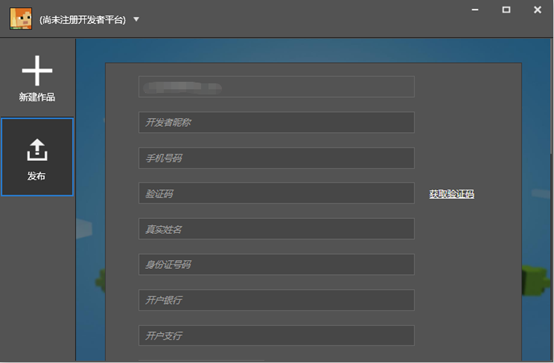The width and height of the screenshot is (554, 363).
Task: Select the 发布 upload icon in the sidebar
Action: 37,150
